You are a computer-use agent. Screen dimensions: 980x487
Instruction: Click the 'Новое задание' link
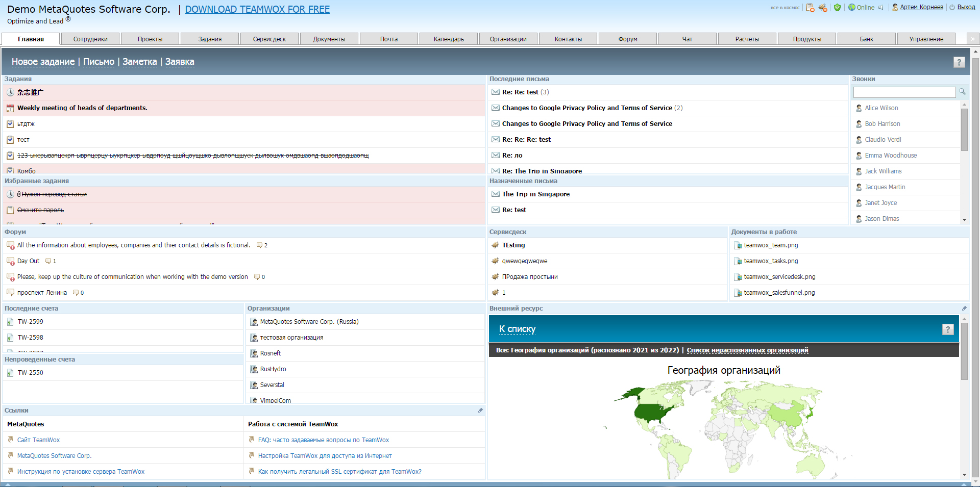pyautogui.click(x=43, y=62)
